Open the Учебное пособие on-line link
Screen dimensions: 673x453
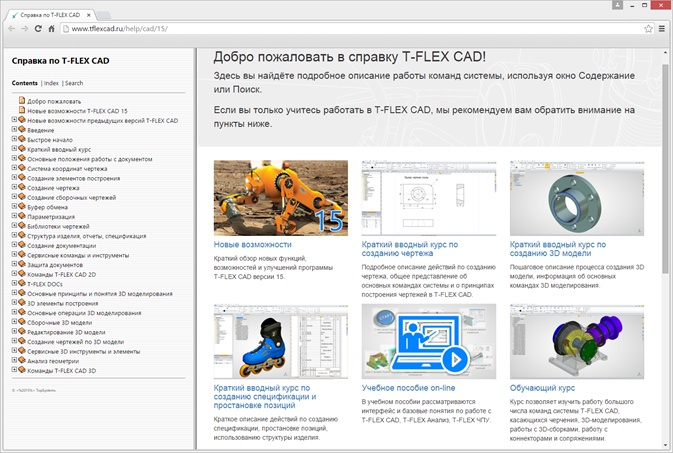coord(408,388)
